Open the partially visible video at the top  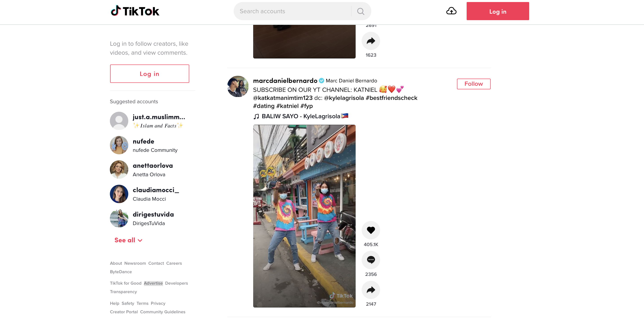click(x=304, y=41)
